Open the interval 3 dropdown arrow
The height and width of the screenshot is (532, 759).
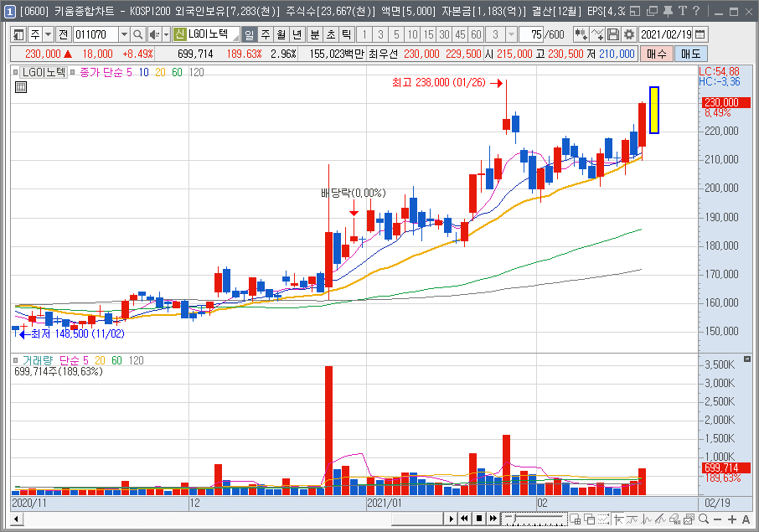point(511,34)
